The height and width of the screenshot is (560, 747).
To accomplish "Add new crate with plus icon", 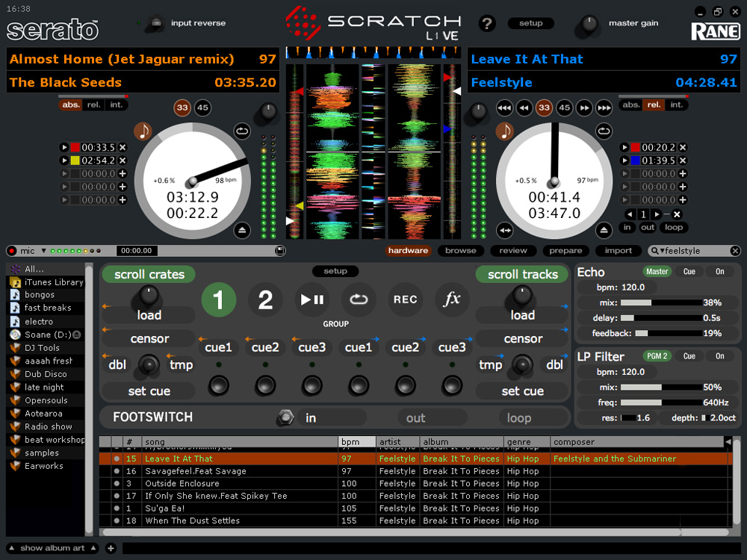I will (x=111, y=548).
